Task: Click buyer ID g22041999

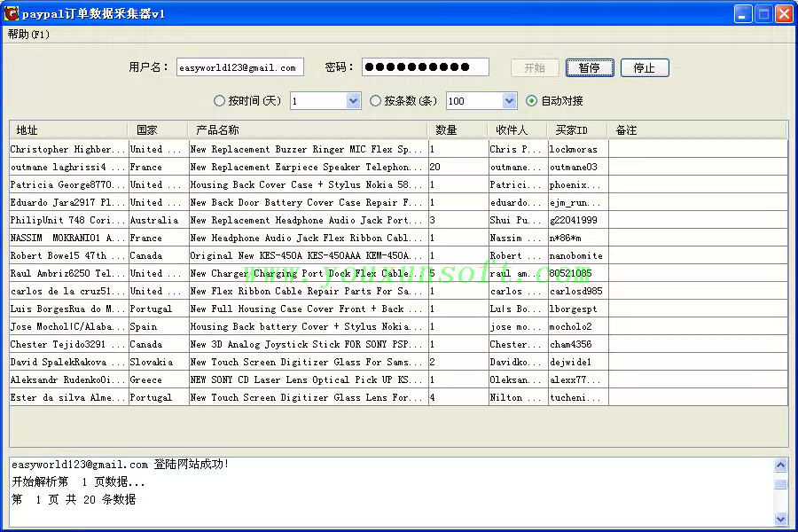Action: pos(577,221)
